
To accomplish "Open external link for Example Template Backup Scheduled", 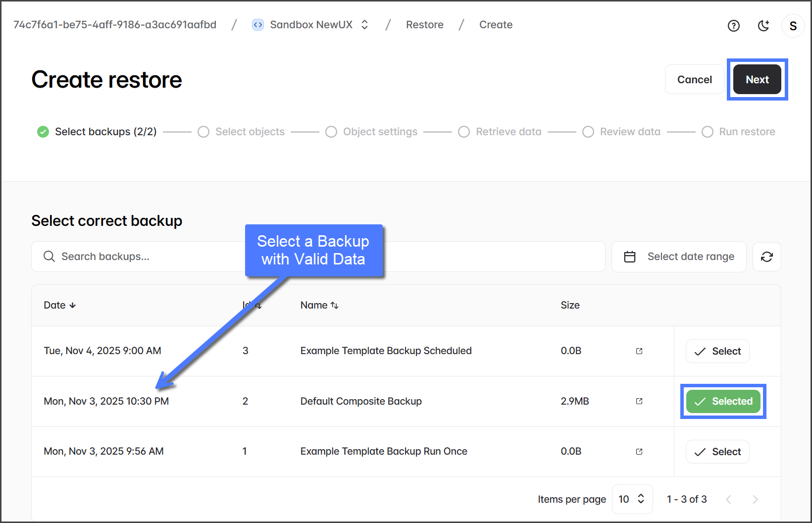I will tap(639, 351).
